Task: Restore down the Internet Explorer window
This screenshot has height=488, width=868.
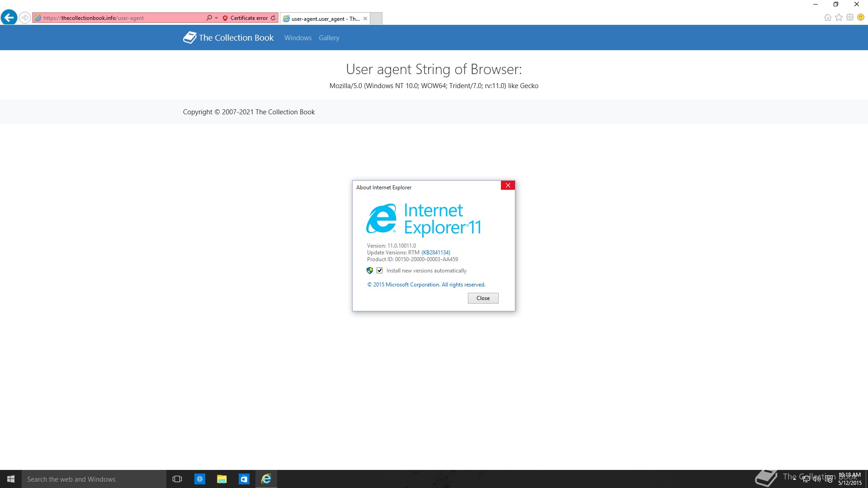Action: coord(836,5)
